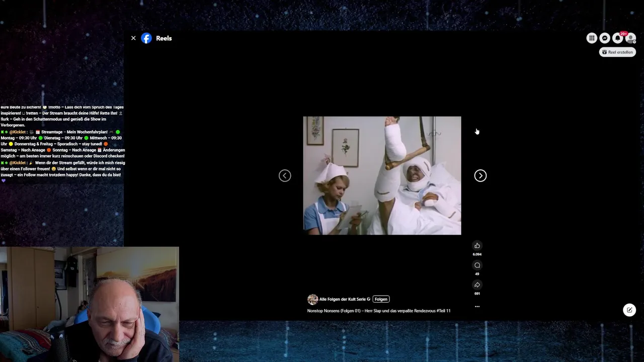Click the comment count 49

477,274
